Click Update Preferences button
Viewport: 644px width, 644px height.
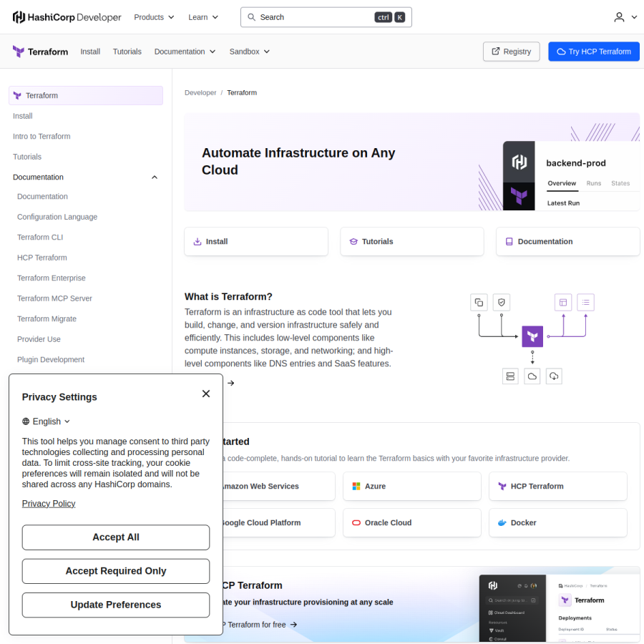pos(116,605)
